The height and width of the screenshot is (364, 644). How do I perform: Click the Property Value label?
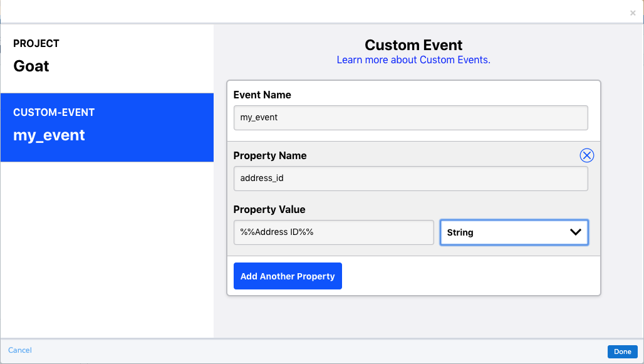(x=269, y=209)
